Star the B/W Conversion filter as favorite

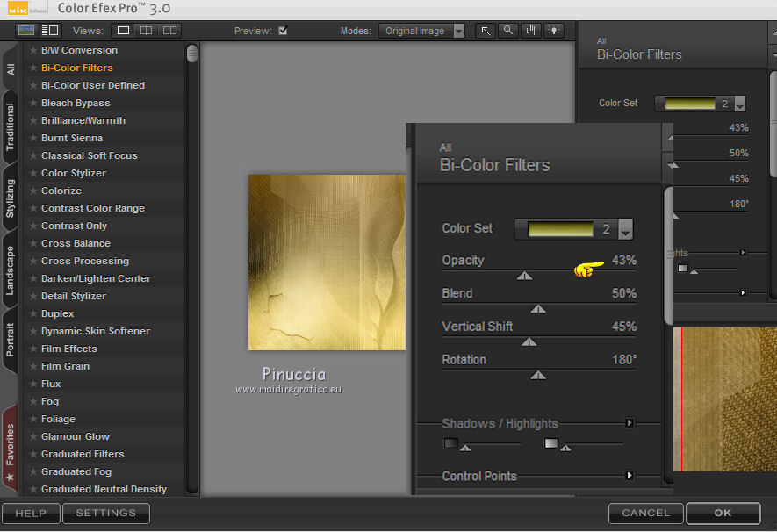[33, 50]
